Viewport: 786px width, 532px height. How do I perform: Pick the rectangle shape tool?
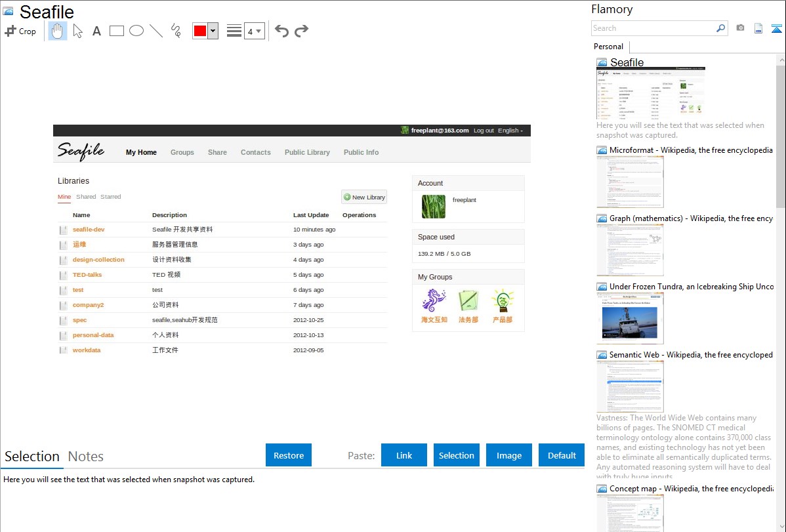tap(117, 31)
